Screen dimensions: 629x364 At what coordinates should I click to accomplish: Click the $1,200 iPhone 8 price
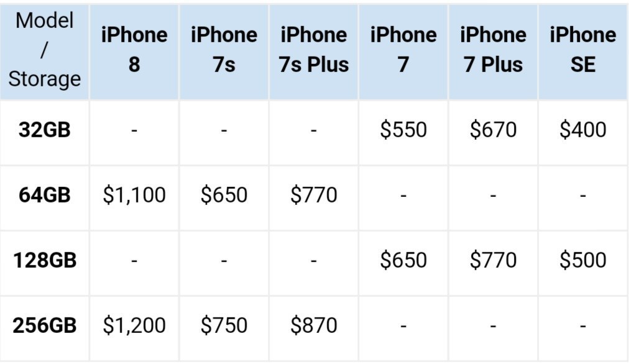(134, 325)
